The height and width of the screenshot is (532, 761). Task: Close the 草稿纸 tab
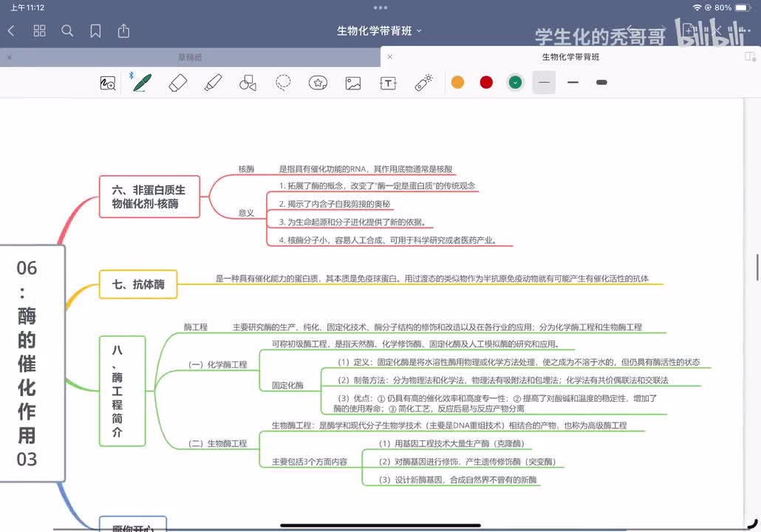coord(9,58)
